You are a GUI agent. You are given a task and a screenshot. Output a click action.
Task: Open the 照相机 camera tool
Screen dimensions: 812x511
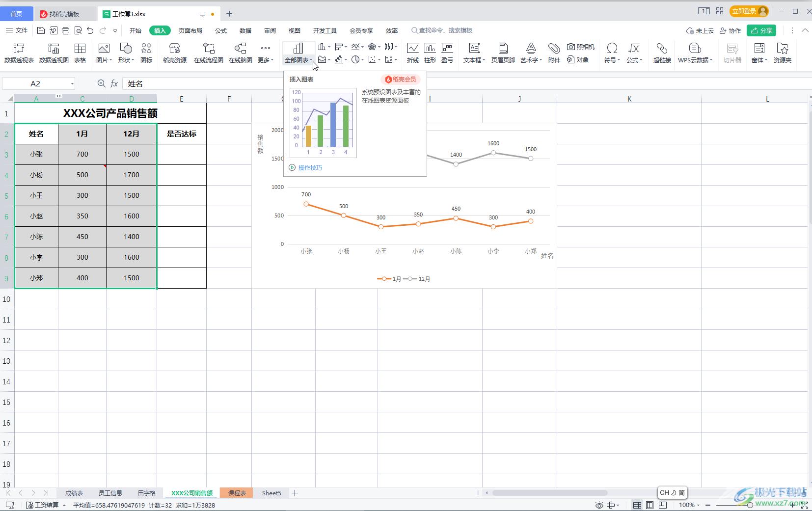(x=581, y=47)
